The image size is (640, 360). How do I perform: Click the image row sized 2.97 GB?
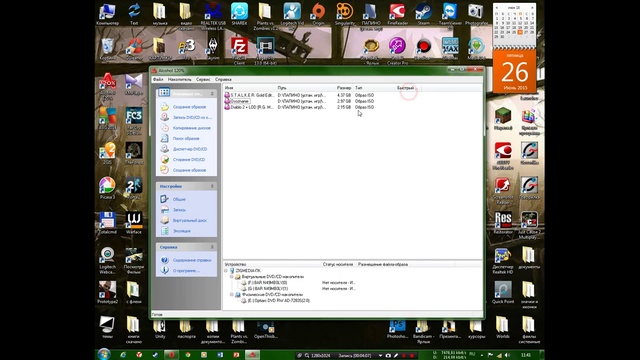tap(299, 101)
